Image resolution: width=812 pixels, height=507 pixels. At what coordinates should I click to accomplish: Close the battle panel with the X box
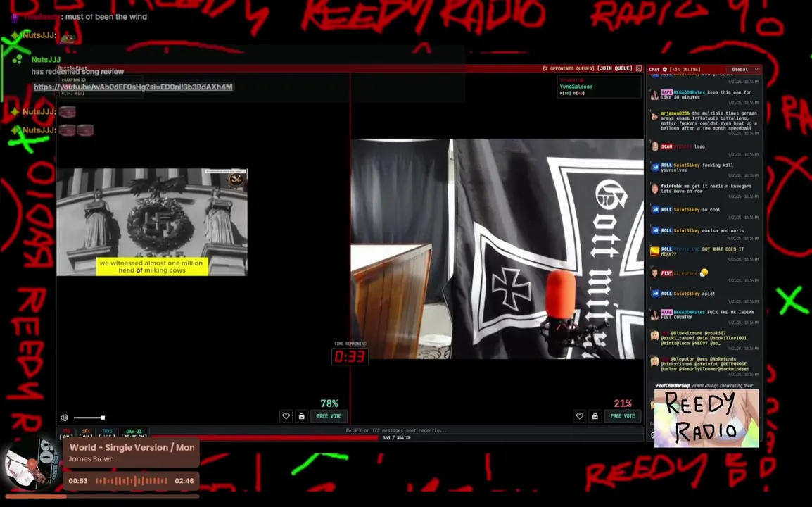pos(638,68)
